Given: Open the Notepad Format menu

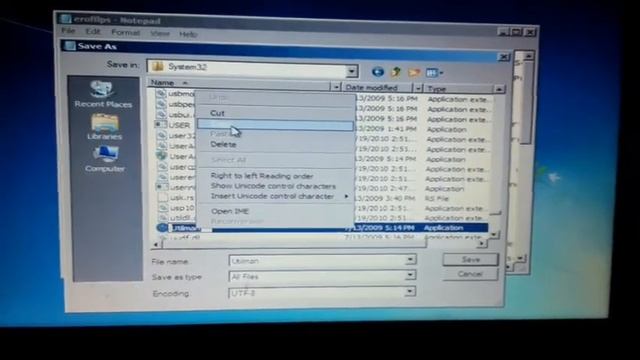Looking at the screenshot, I should pyautogui.click(x=125, y=32).
